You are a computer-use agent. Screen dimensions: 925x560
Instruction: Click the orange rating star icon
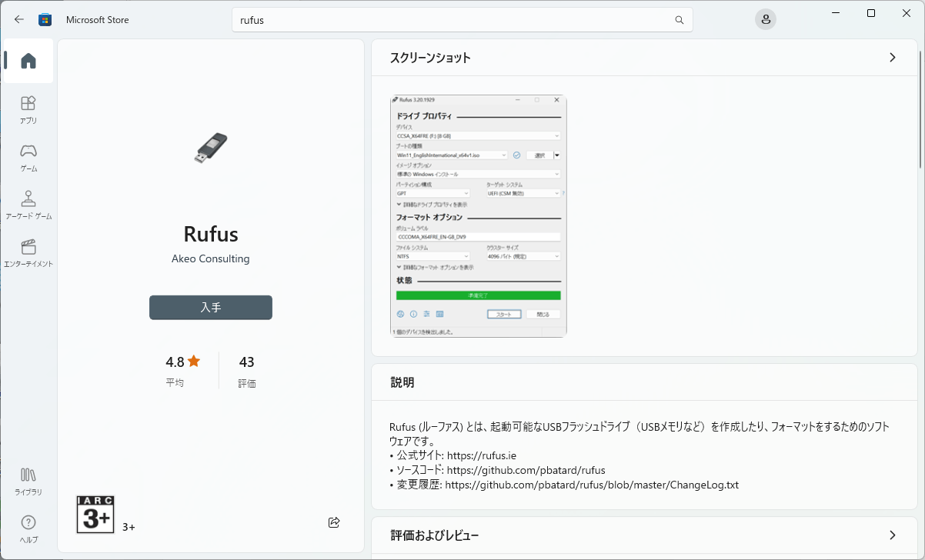[x=194, y=361]
